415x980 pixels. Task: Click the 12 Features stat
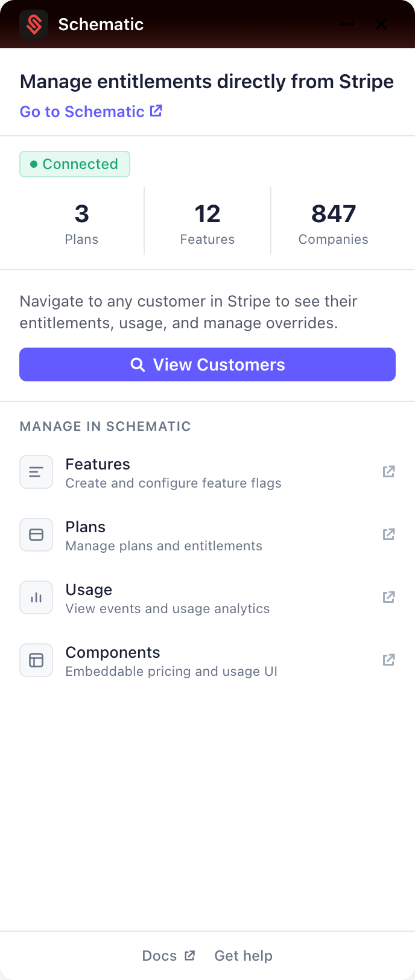click(x=207, y=222)
